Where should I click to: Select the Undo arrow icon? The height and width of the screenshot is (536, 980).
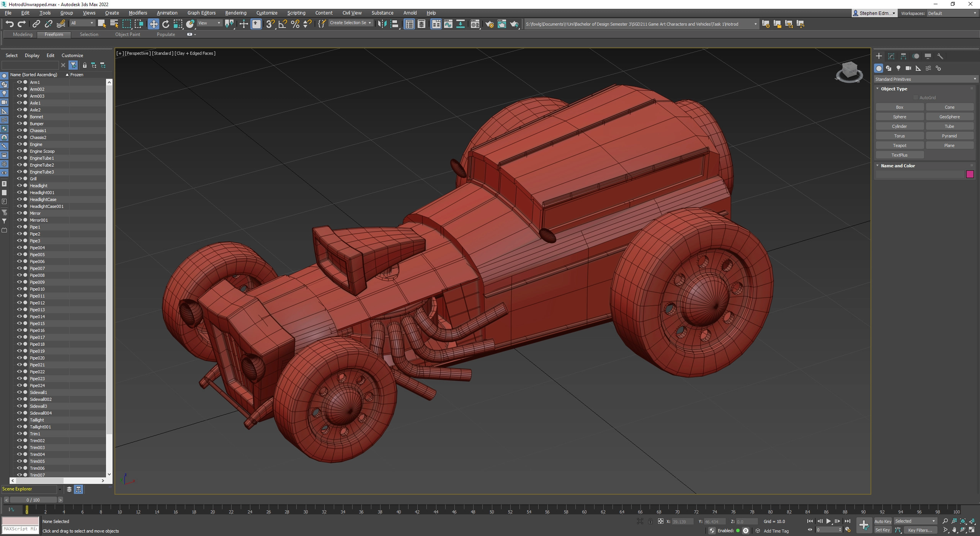(10, 24)
